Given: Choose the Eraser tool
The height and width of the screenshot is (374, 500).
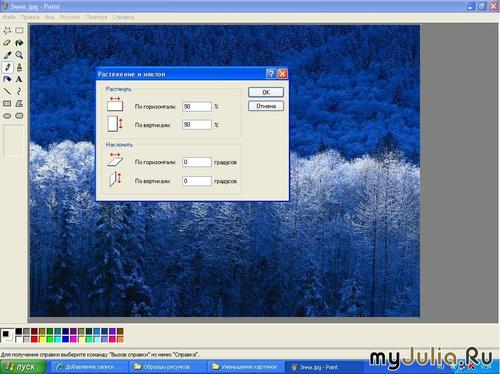Looking at the screenshot, I should pos(7,43).
